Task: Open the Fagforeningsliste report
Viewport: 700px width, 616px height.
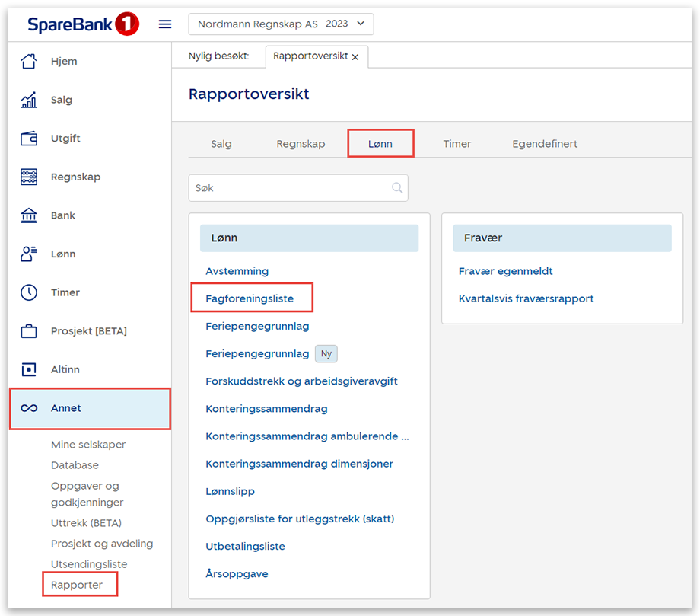Action: pos(250,298)
